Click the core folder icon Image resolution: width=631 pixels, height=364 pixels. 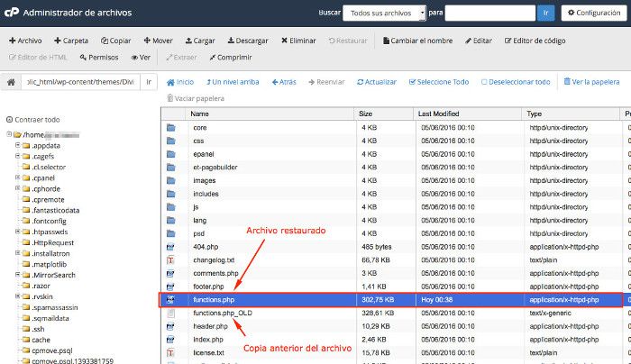[x=171, y=128]
